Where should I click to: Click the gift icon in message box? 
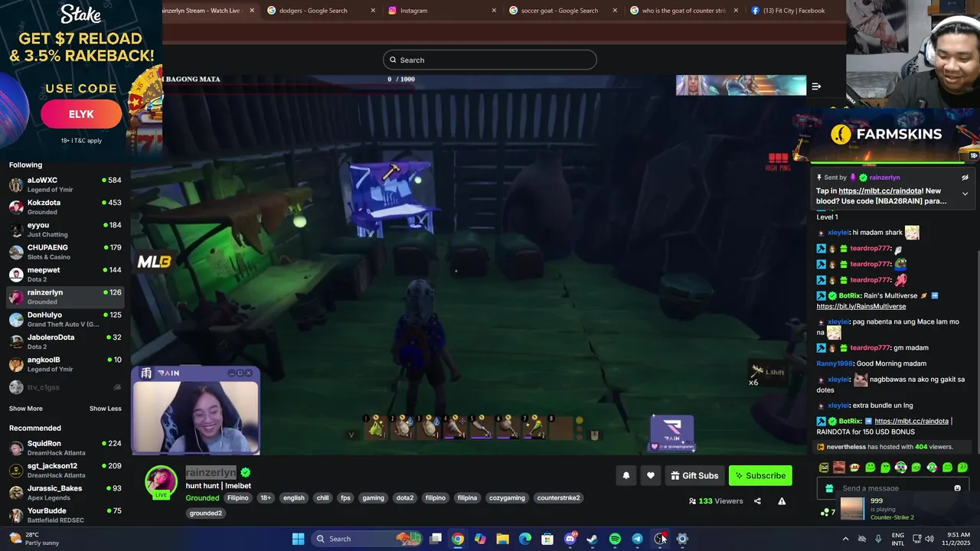tap(828, 488)
